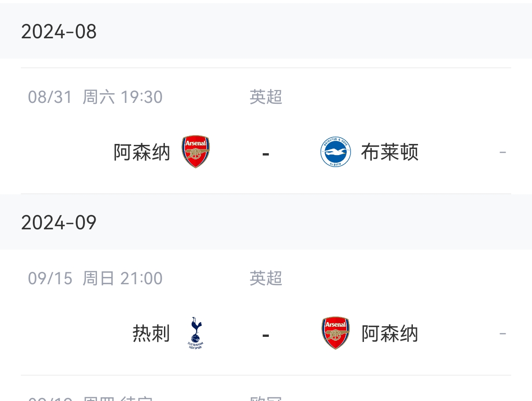Open 阿森纳 away team name in September fixture

[x=389, y=333]
